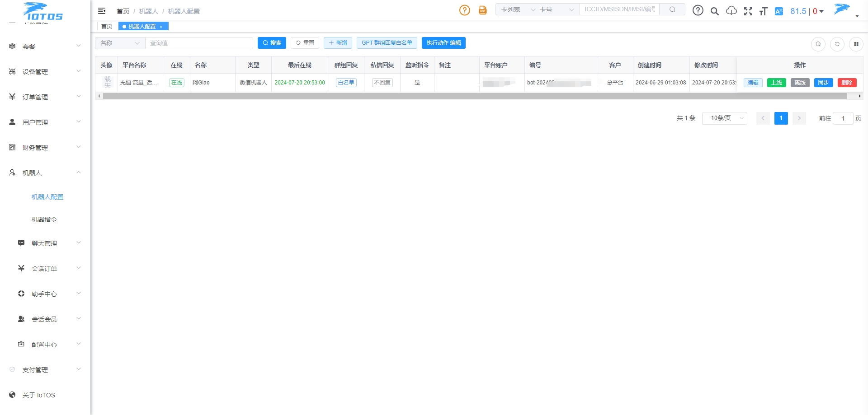Open the 10条/页 page size dropdown
This screenshot has height=415, width=868.
(x=725, y=118)
